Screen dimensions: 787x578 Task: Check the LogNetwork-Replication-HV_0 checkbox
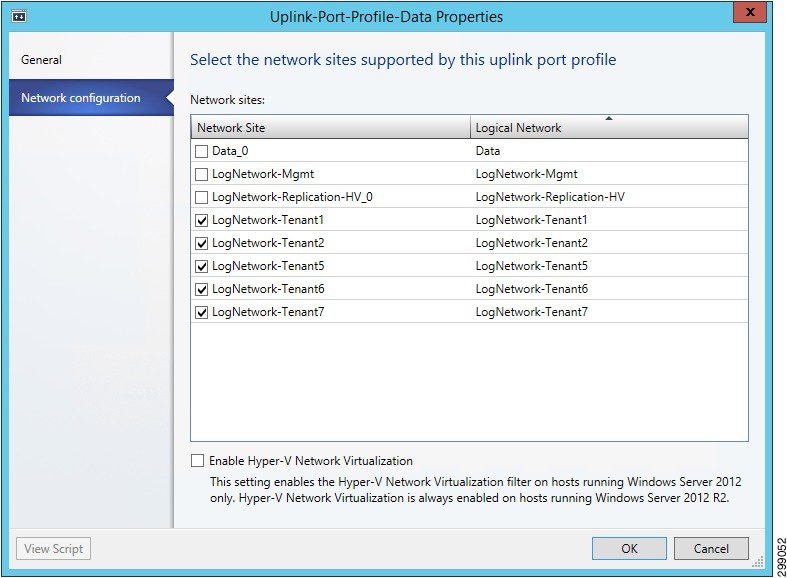coord(201,197)
